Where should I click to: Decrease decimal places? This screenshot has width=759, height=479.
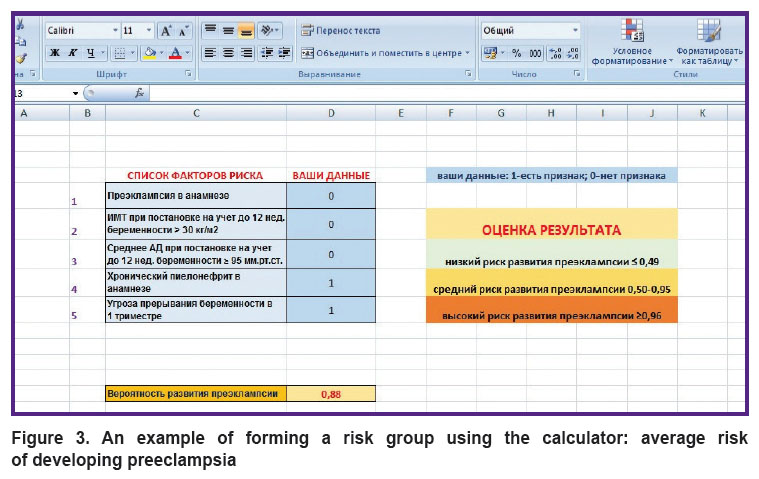[573, 53]
